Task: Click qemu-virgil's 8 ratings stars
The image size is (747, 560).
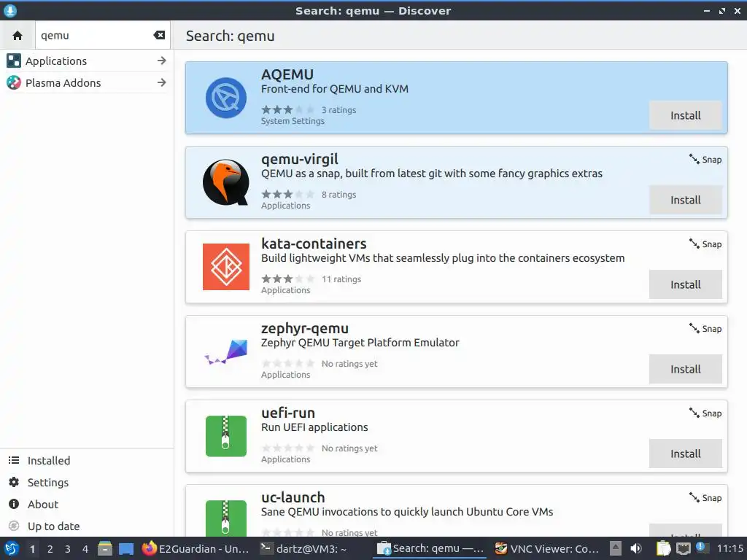Action: (x=287, y=194)
